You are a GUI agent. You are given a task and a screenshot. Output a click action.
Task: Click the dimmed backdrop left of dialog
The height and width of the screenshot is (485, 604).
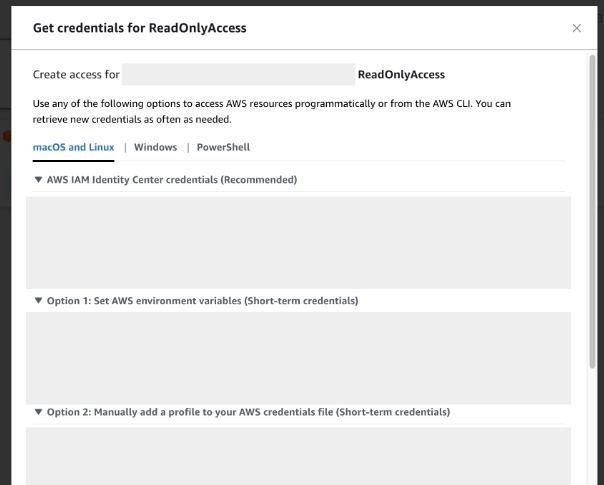point(5,250)
